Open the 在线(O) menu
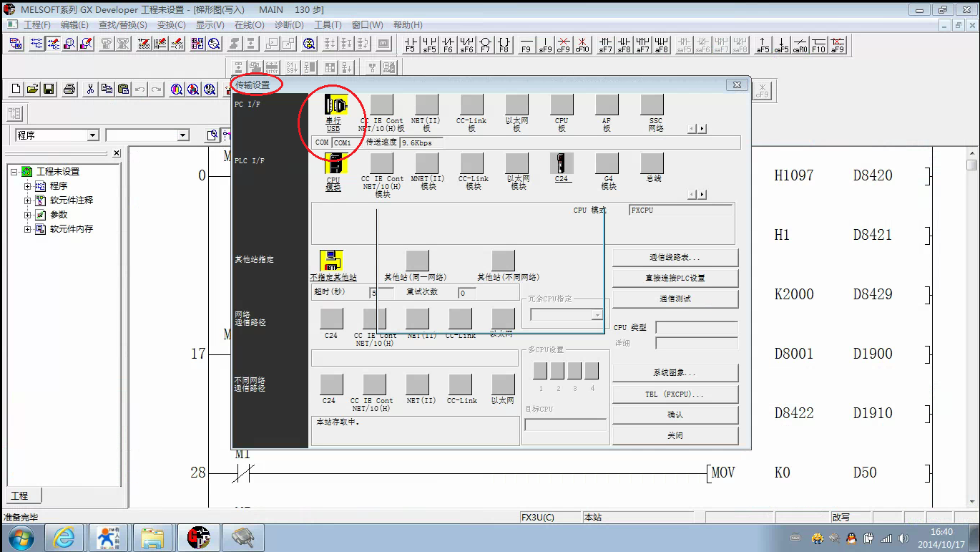This screenshot has width=980, height=552. 249,24
